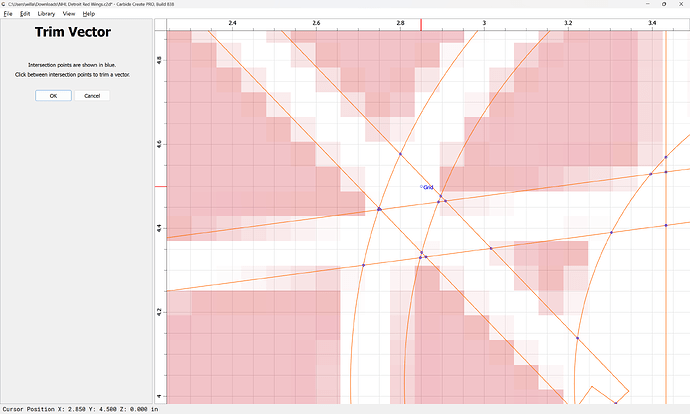Click intersection of vertical line and lower slanted line
690x414 pixels.
pos(665,225)
